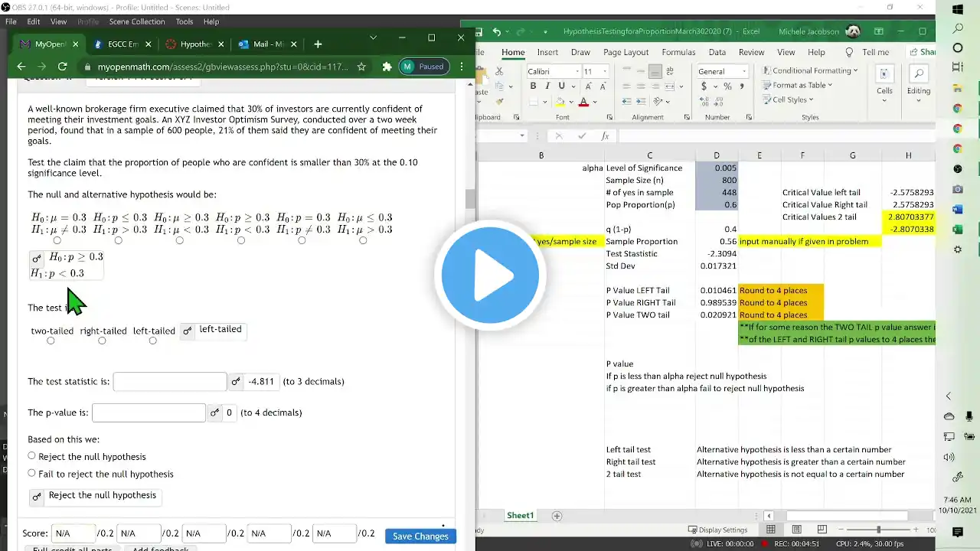Screen dimensions: 980x551
Task: Select the H0: p ≥ 0.3 hypothesis radio
Action: pos(241,240)
